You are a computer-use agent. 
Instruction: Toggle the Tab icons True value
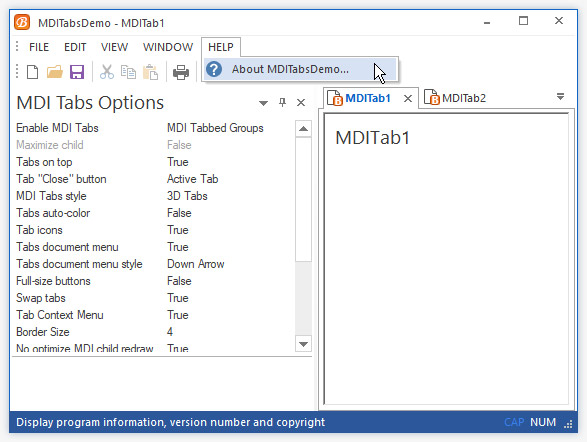coord(177,230)
